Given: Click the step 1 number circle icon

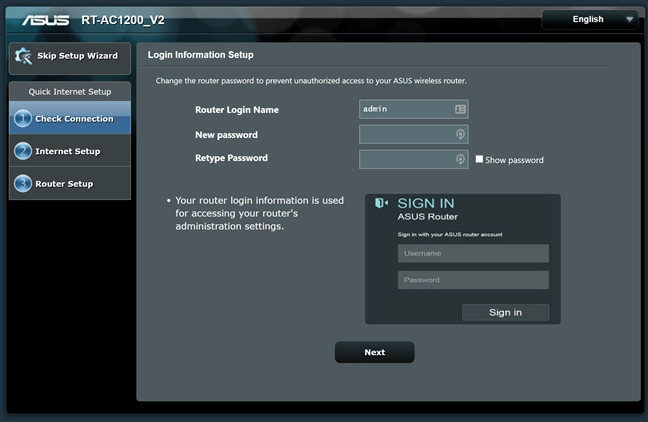Looking at the screenshot, I should (23, 119).
